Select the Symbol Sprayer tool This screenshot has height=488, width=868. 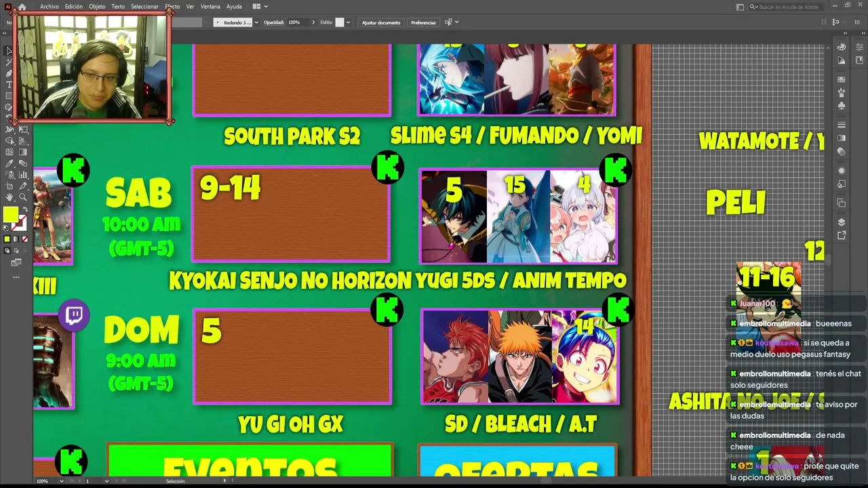[9, 175]
